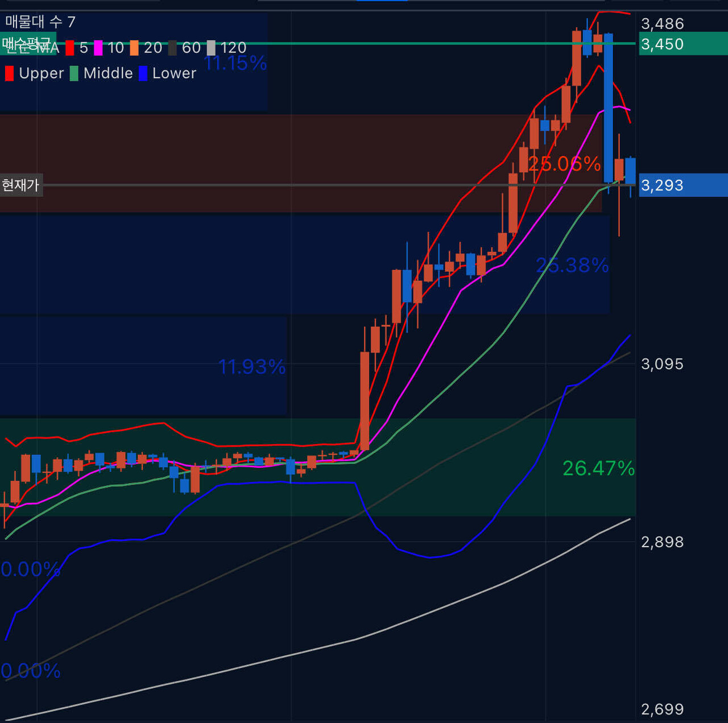Click the 3,486 price axis label

click(x=662, y=23)
